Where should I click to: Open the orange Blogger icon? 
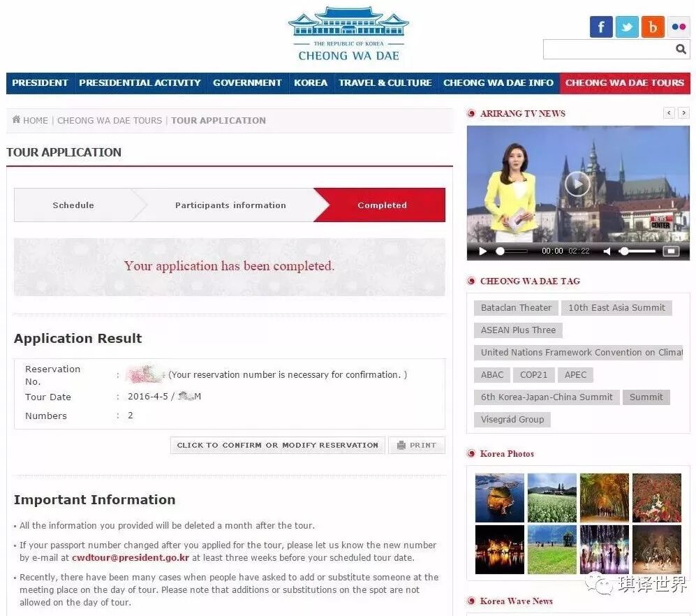653,27
